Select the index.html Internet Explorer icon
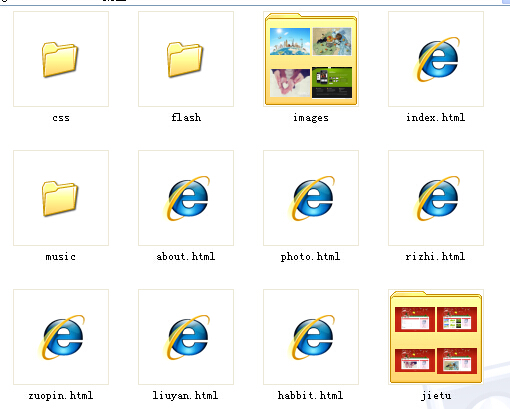This screenshot has height=409, width=510. coord(437,59)
